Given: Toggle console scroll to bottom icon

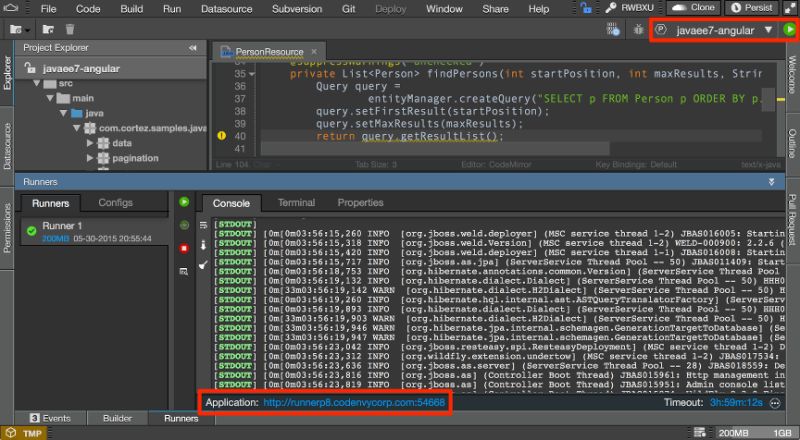Looking at the screenshot, I should (x=204, y=246).
